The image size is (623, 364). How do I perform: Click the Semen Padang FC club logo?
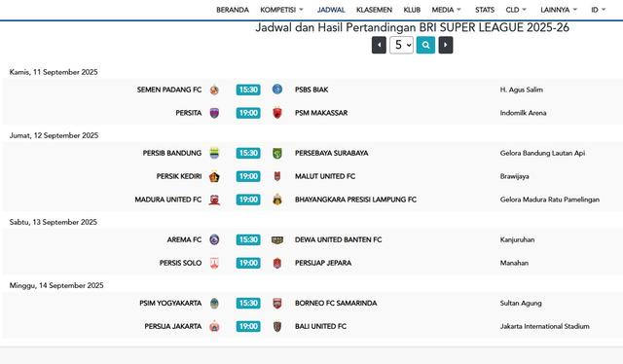click(x=214, y=90)
